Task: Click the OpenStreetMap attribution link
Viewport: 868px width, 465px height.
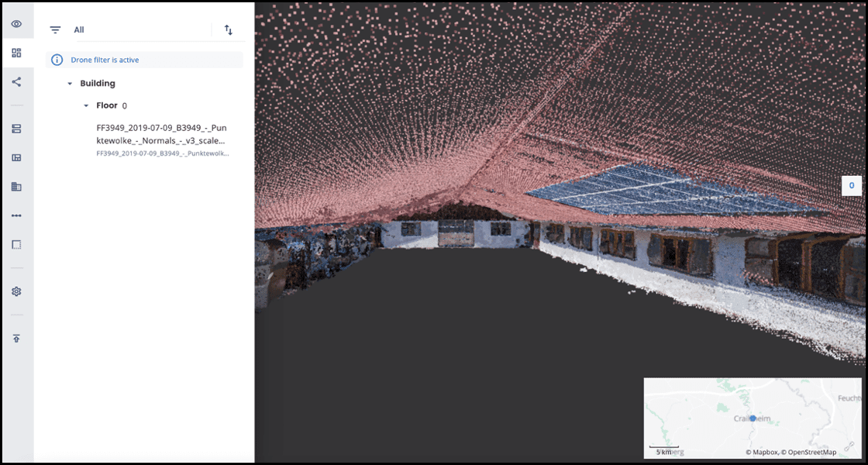Action: [809, 453]
